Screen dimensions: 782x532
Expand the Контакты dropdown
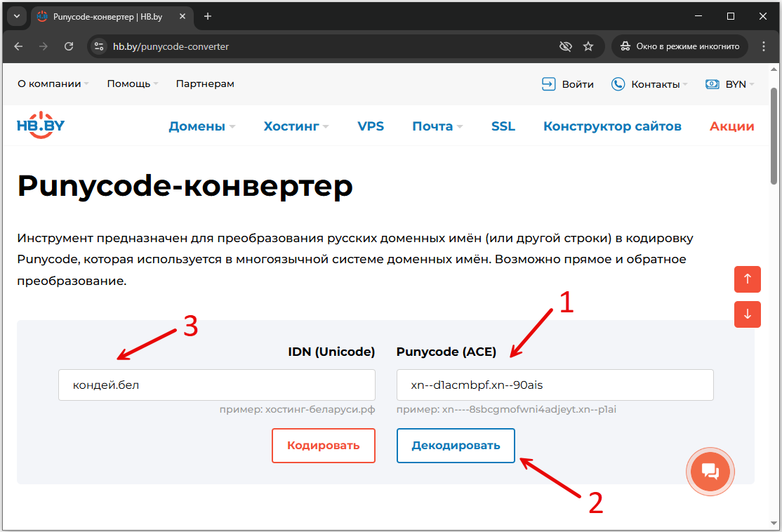tap(659, 84)
